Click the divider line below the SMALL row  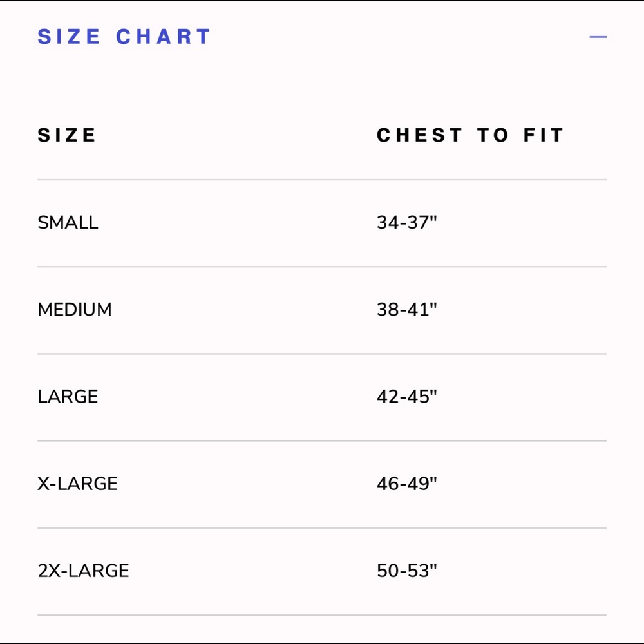click(x=322, y=267)
